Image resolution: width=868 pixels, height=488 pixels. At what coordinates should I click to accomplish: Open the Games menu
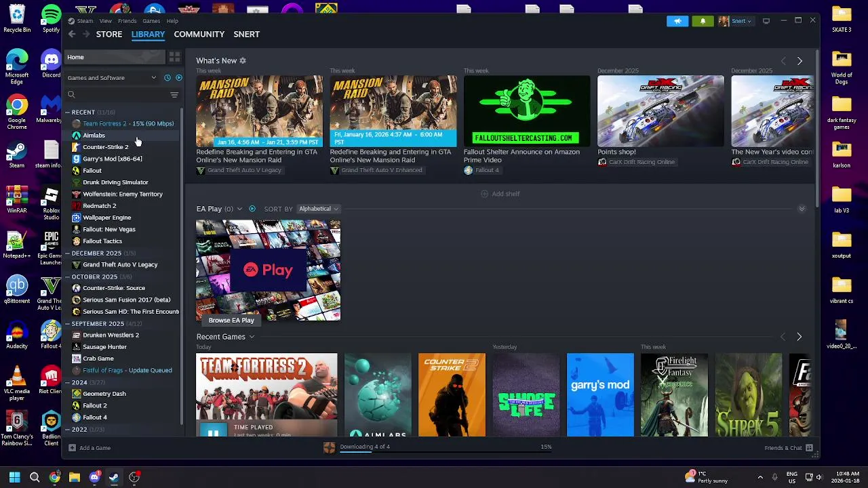pyautogui.click(x=151, y=21)
